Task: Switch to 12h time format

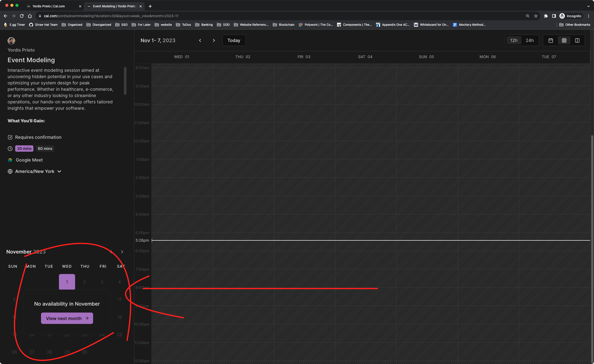Action: 514,40
